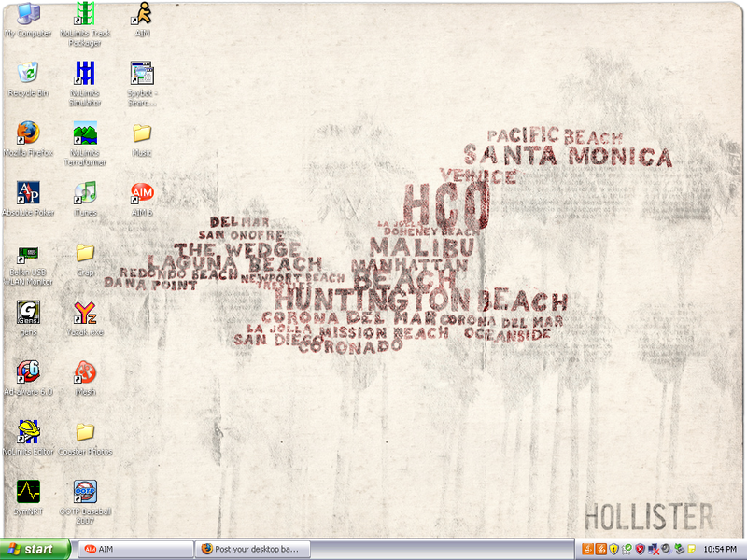Screen dimensions: 747x560
Task: Launch the SymNRT desktop icon
Action: click(x=28, y=498)
